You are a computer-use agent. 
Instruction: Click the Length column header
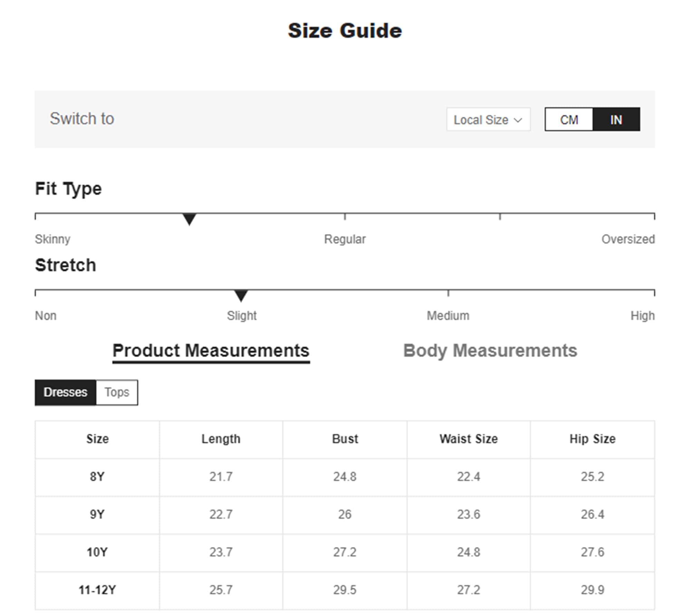(221, 439)
